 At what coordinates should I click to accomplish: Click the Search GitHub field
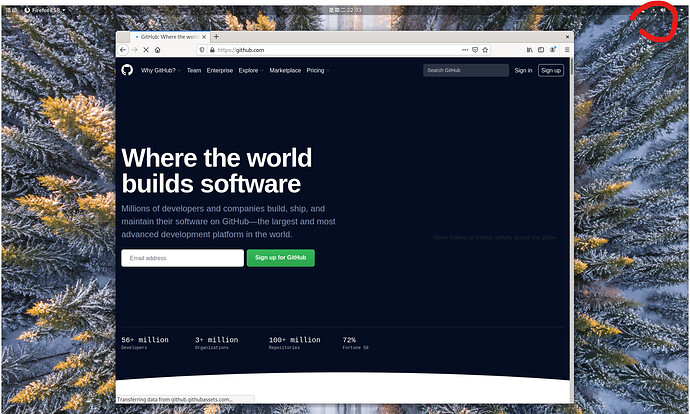coord(466,70)
